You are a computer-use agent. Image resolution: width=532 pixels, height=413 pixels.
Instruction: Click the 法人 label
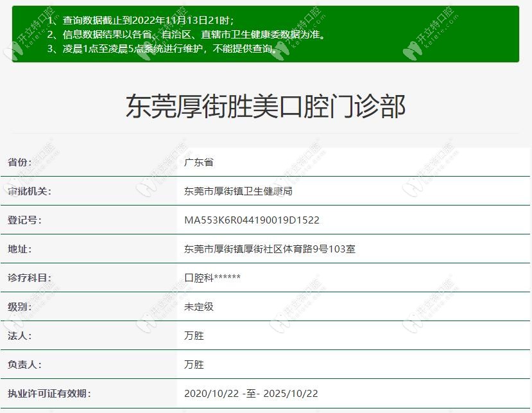[20, 335]
